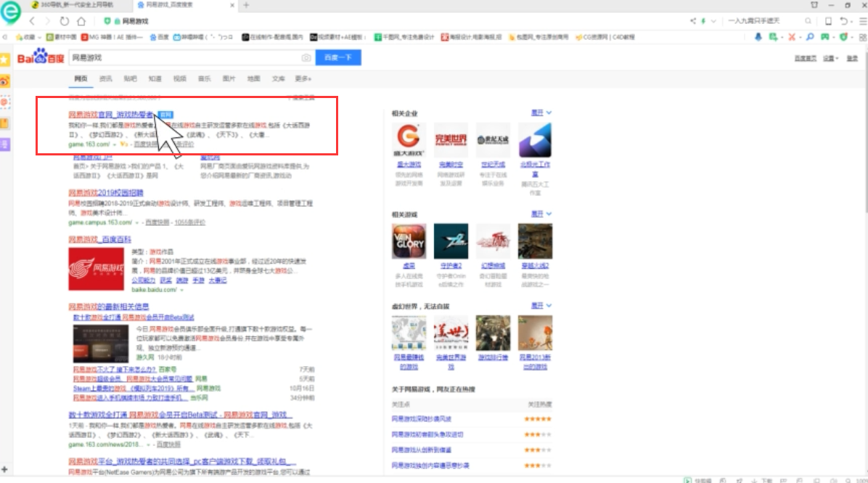The width and height of the screenshot is (868, 483).
Task: Click the red scissors screenshot extension icon
Action: [x=792, y=37]
